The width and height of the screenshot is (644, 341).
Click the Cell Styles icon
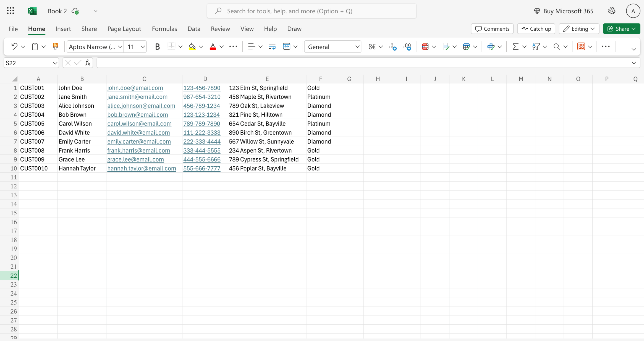[x=446, y=47]
